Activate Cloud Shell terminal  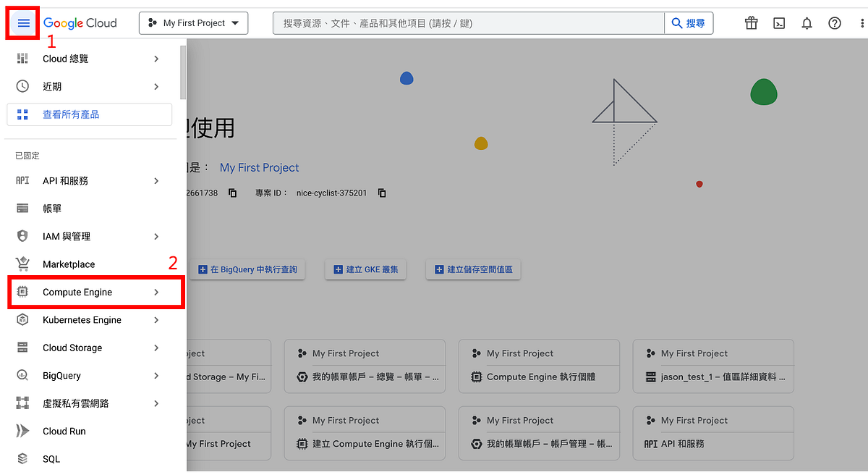pyautogui.click(x=779, y=22)
